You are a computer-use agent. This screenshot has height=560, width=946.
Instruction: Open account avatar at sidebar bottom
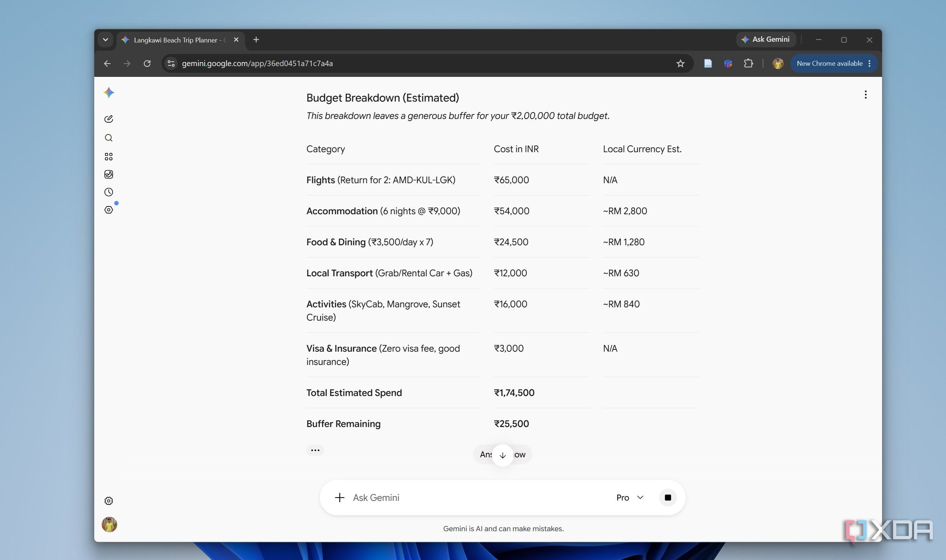[x=109, y=525]
